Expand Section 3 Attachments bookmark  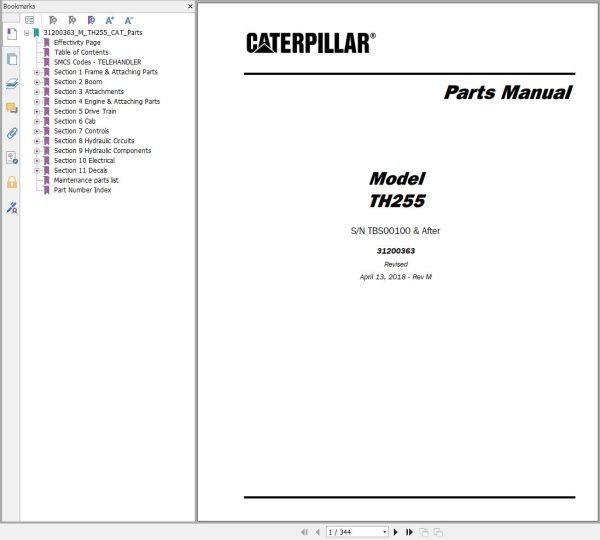37,92
